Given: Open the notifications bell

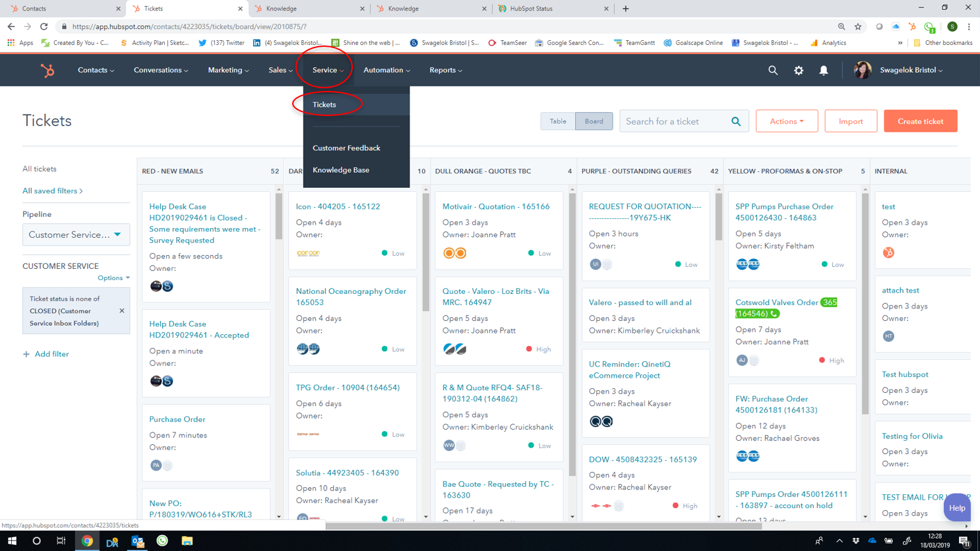Looking at the screenshot, I should point(824,70).
